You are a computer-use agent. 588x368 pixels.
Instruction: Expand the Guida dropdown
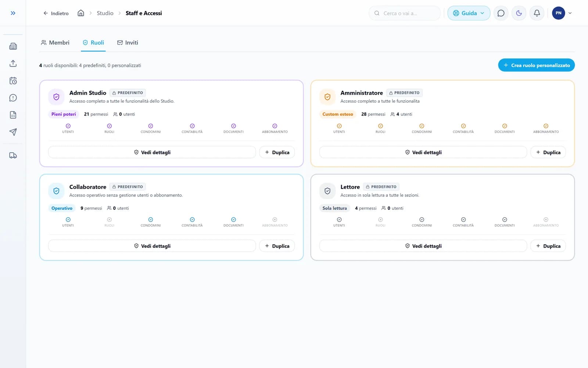469,13
